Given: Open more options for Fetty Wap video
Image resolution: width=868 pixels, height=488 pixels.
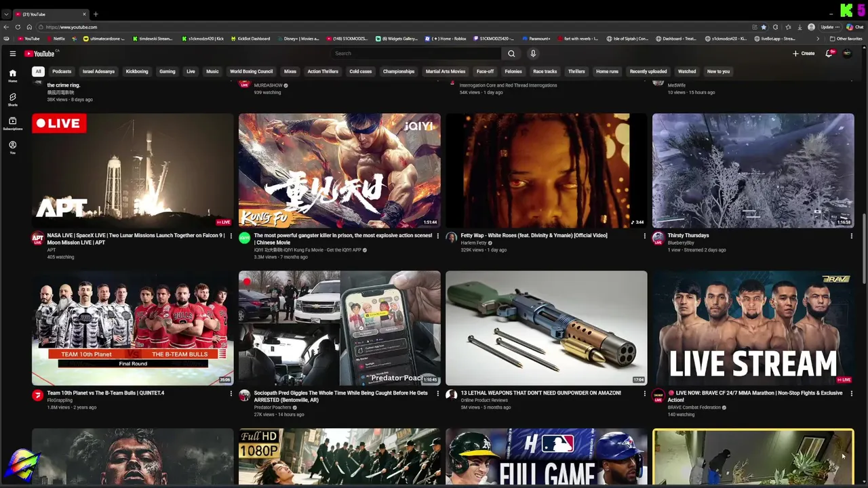Looking at the screenshot, I should pyautogui.click(x=644, y=236).
